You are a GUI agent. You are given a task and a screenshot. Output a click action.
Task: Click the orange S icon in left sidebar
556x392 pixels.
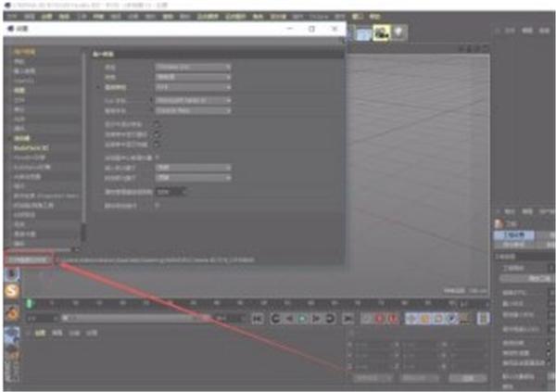click(12, 291)
